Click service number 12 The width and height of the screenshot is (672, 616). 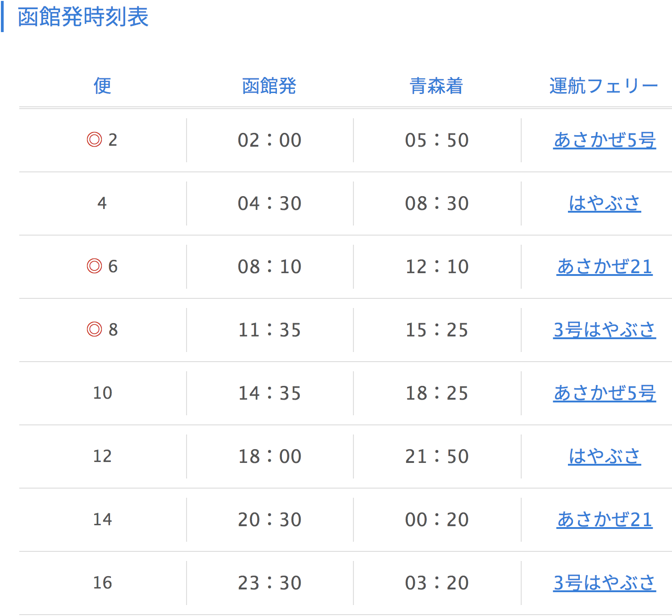[x=103, y=456]
